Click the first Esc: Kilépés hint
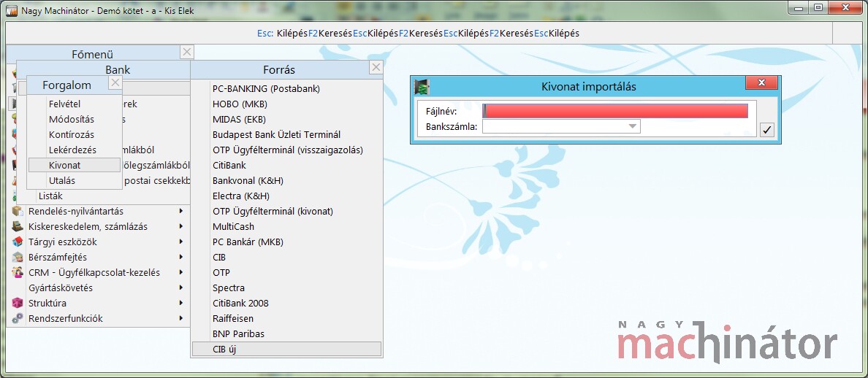The height and width of the screenshot is (378, 868). click(282, 33)
